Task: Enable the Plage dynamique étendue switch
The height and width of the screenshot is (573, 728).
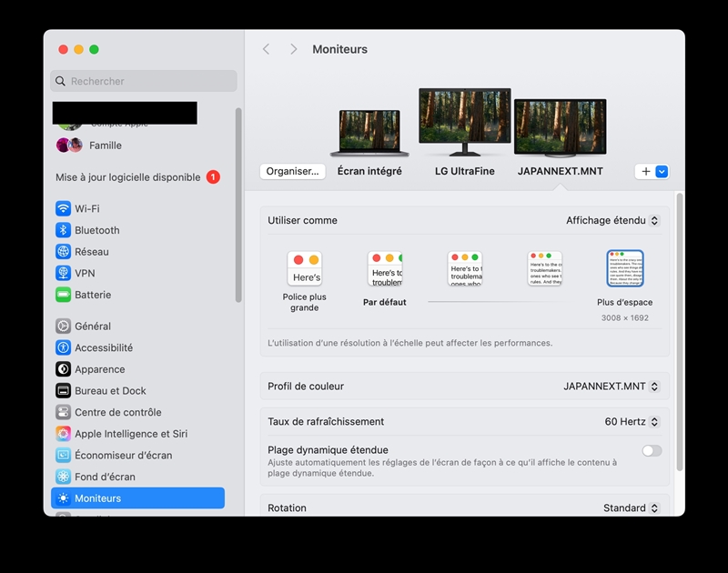Action: (652, 450)
